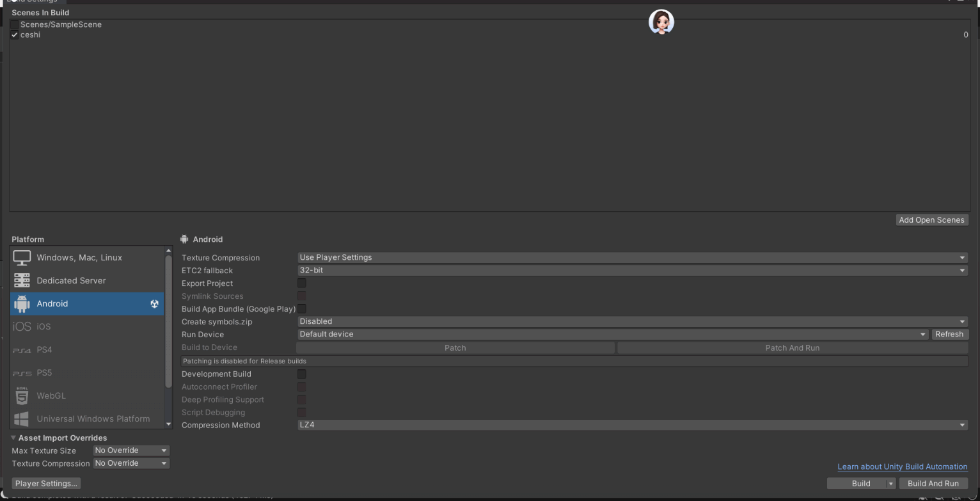This screenshot has width=980, height=501.
Task: Click the platform list scrollbar
Action: coord(169,321)
